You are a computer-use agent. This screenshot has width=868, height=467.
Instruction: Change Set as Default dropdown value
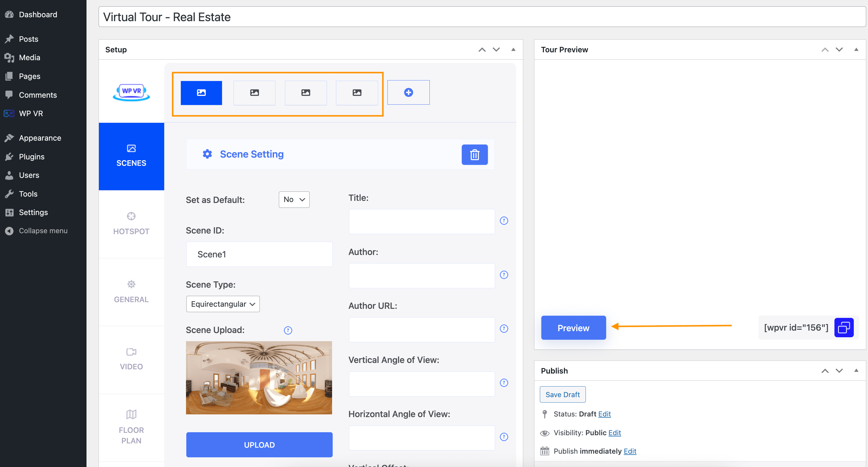pyautogui.click(x=293, y=200)
